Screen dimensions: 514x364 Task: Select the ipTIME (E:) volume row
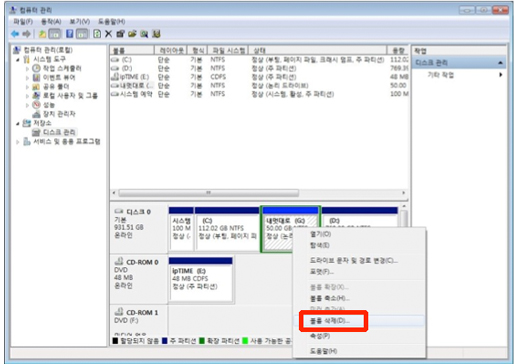click(259, 77)
